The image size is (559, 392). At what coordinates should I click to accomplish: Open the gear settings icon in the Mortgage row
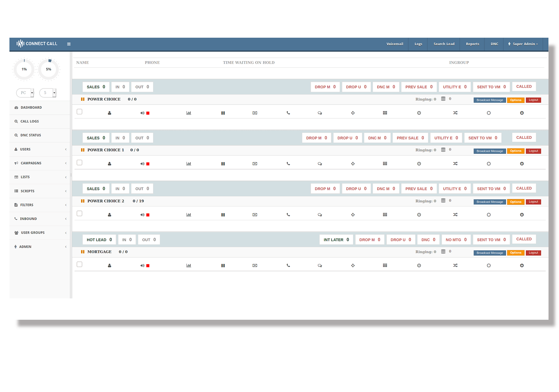(x=488, y=265)
